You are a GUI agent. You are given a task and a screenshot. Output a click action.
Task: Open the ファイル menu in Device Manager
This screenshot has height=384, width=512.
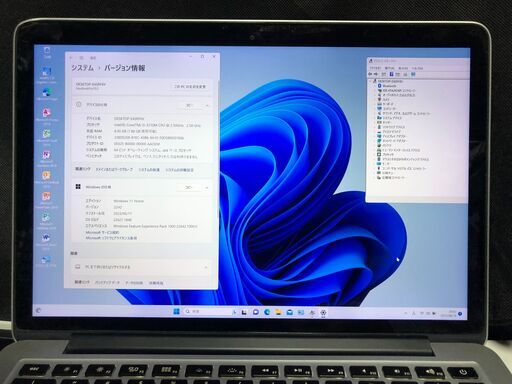coord(375,68)
